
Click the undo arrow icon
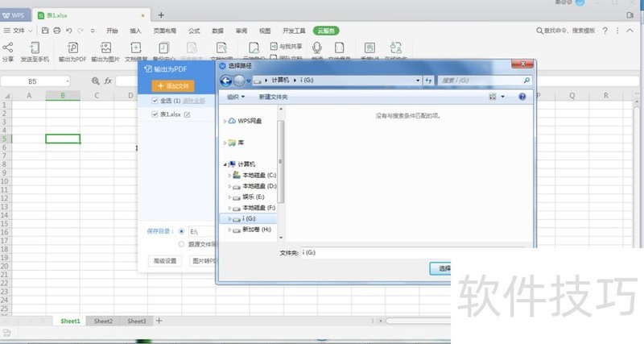point(69,31)
